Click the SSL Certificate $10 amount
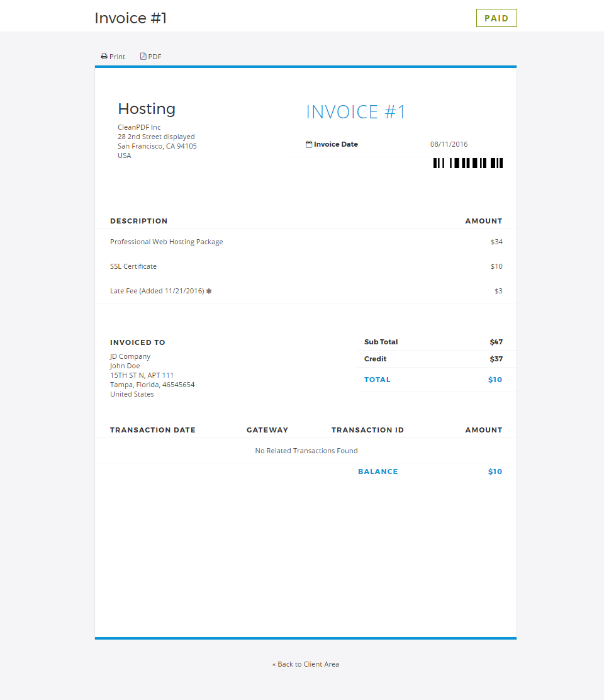The image size is (604, 700). click(x=496, y=266)
